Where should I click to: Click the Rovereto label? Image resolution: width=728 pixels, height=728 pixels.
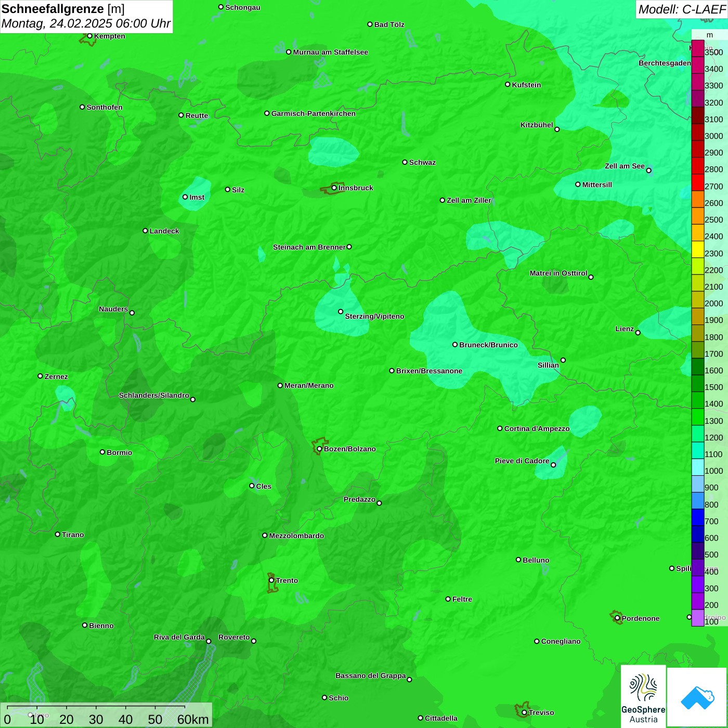tap(234, 637)
